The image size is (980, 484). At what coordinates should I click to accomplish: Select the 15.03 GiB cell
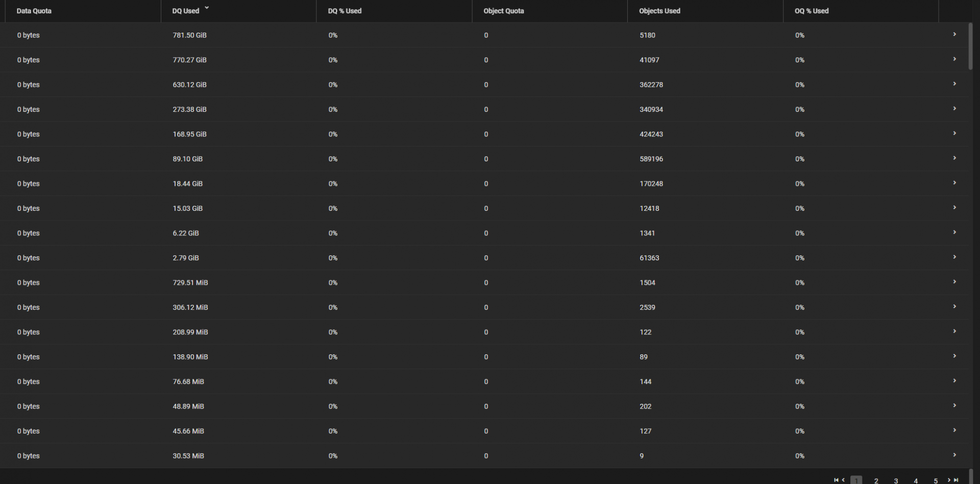point(187,208)
